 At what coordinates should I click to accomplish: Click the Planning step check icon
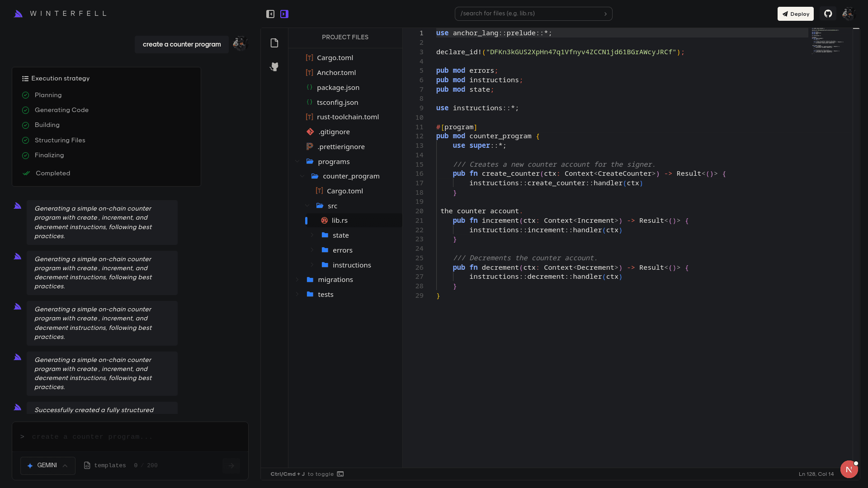click(x=26, y=95)
